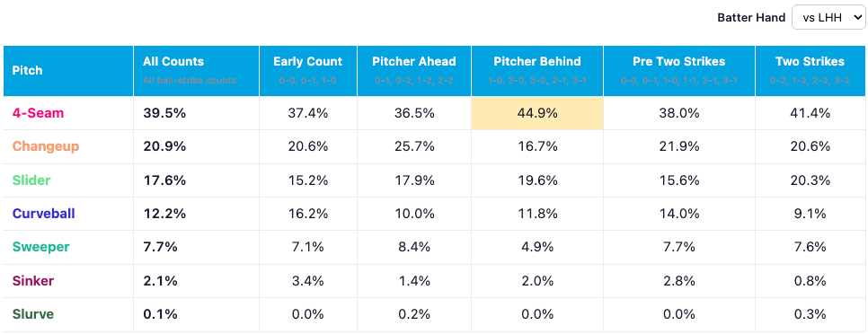868x334 pixels.
Task: Click the 4-Seam pitch label
Action: tap(39, 113)
